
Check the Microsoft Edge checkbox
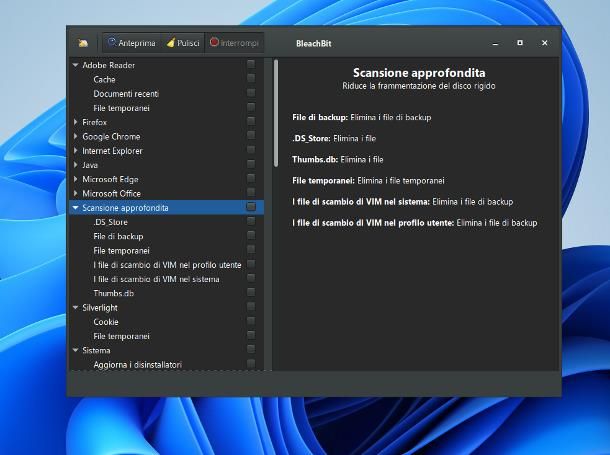tap(251, 178)
